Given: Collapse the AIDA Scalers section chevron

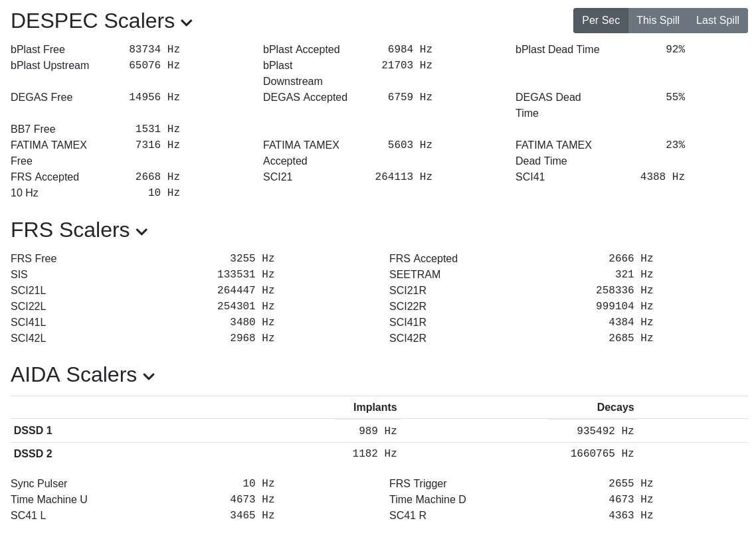Looking at the screenshot, I should pos(149,377).
